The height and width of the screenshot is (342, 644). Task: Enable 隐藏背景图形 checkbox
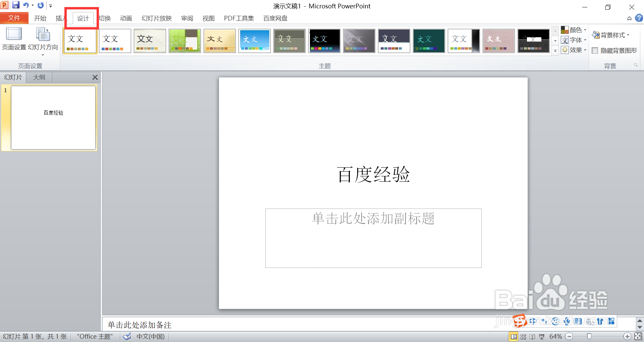[x=595, y=51]
